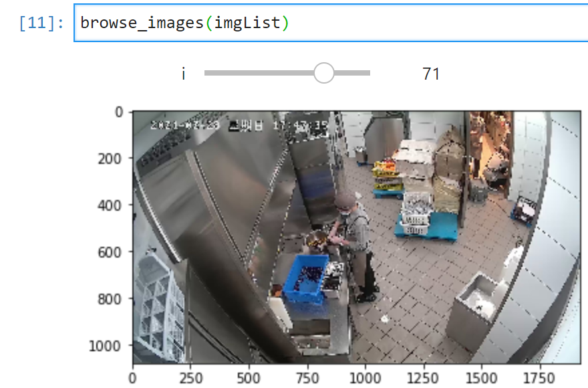This screenshot has height=388, width=588.
Task: Click the cell prompt [11]:
Action: tap(41, 23)
